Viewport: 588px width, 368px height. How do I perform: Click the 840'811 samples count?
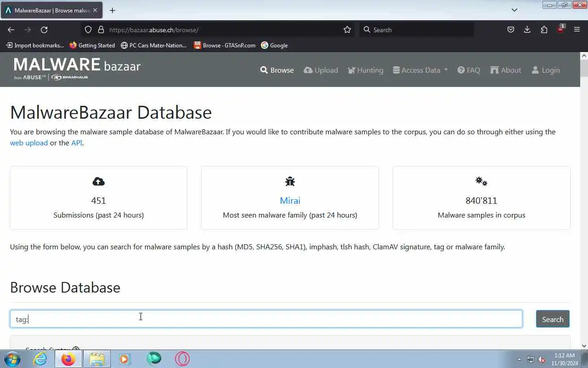pyautogui.click(x=481, y=201)
